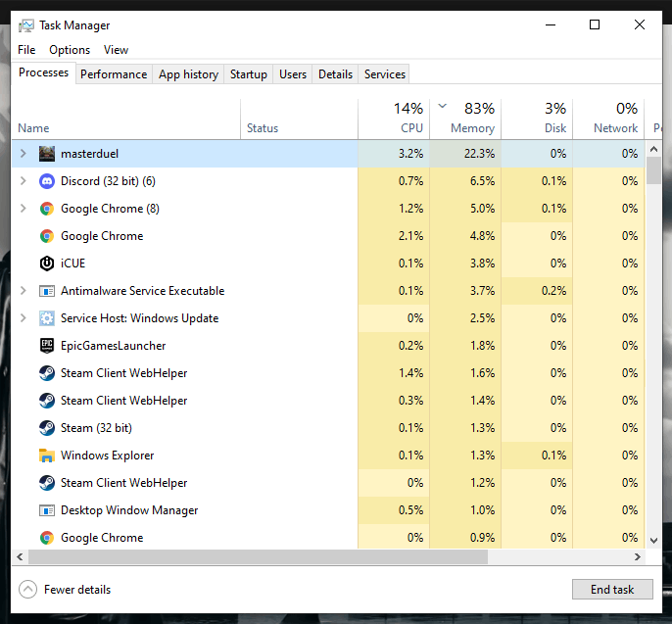Click the horizontal scrollbar right arrow
672x624 pixels.
[x=638, y=556]
